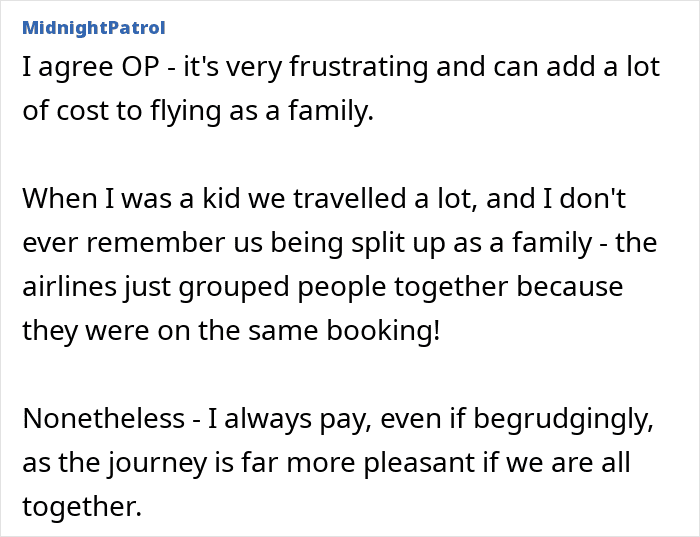Viewport: 700px width, 537px height.
Task: Click the final word "together."
Action: [82, 507]
